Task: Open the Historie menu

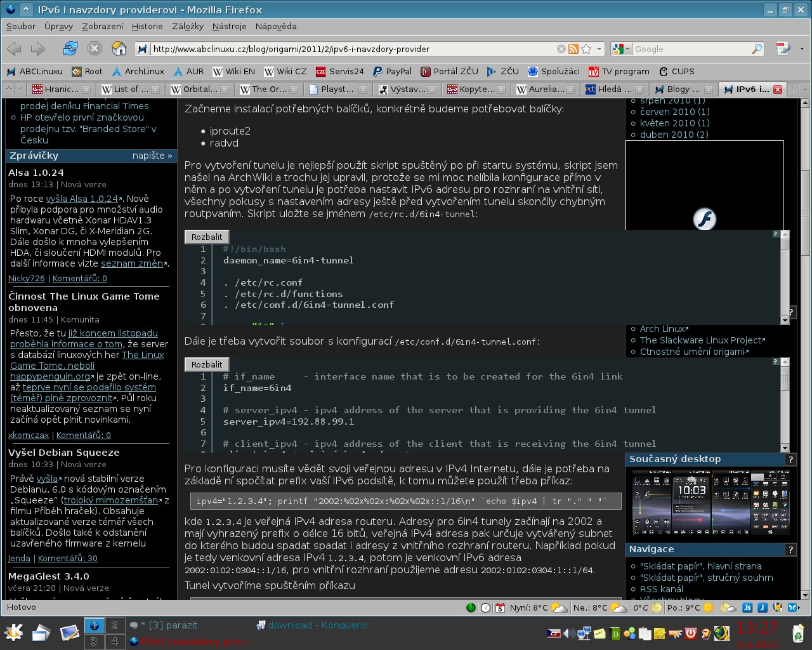Action: tap(147, 27)
